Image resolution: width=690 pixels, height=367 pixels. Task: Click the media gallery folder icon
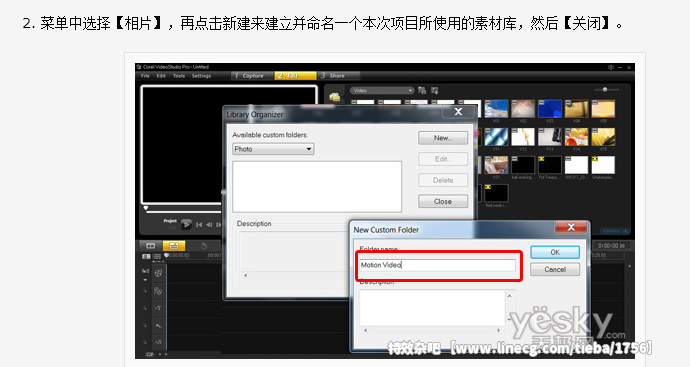click(334, 96)
